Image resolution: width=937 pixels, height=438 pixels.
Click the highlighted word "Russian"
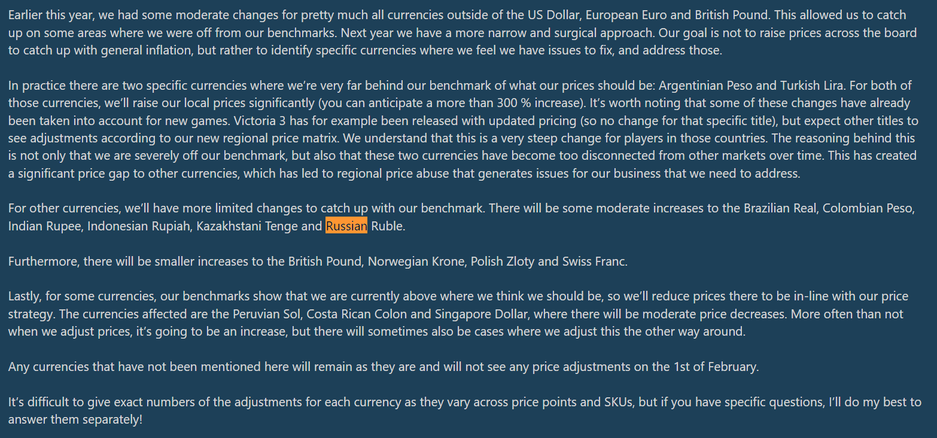tap(346, 226)
